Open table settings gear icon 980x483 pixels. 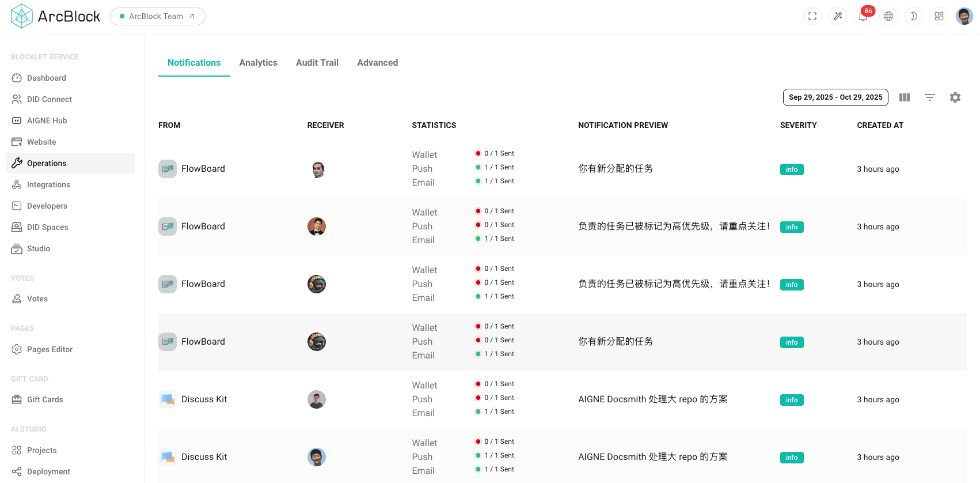[955, 97]
